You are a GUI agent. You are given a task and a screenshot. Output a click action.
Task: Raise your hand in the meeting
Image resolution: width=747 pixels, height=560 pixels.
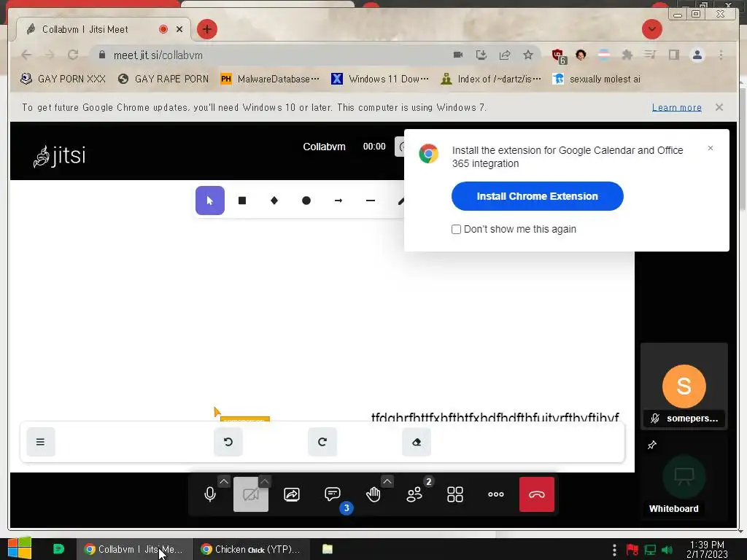tap(373, 494)
